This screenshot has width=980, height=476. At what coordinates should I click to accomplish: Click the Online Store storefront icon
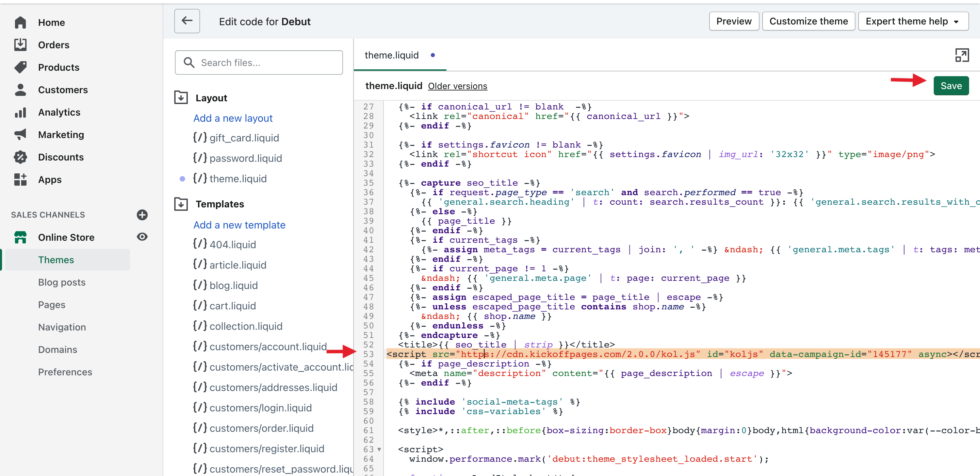tap(20, 237)
